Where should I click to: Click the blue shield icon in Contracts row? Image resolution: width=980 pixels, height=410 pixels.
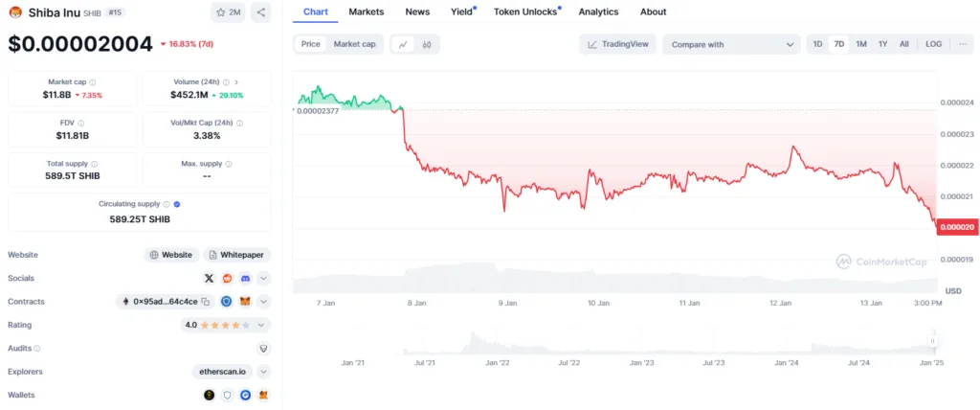click(x=226, y=302)
